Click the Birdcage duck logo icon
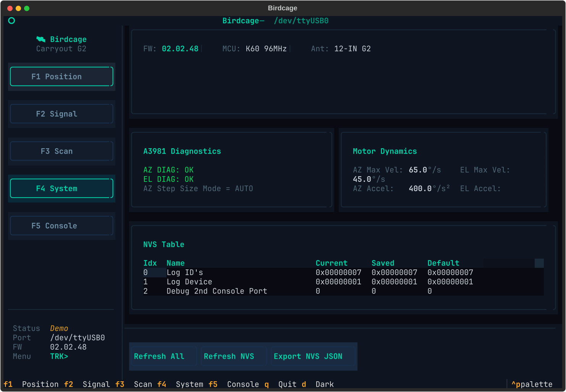Viewport: 566px width, 392px height. click(x=41, y=39)
